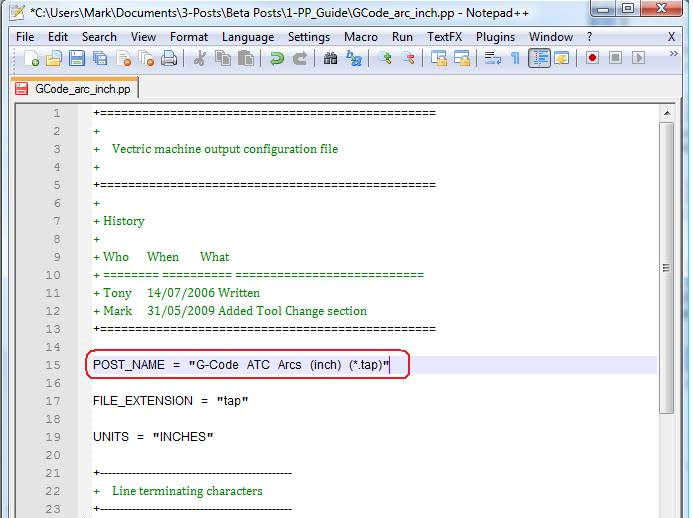Toggle synchronize horizontal scrolling icon
693x518 pixels.
[x=461, y=58]
